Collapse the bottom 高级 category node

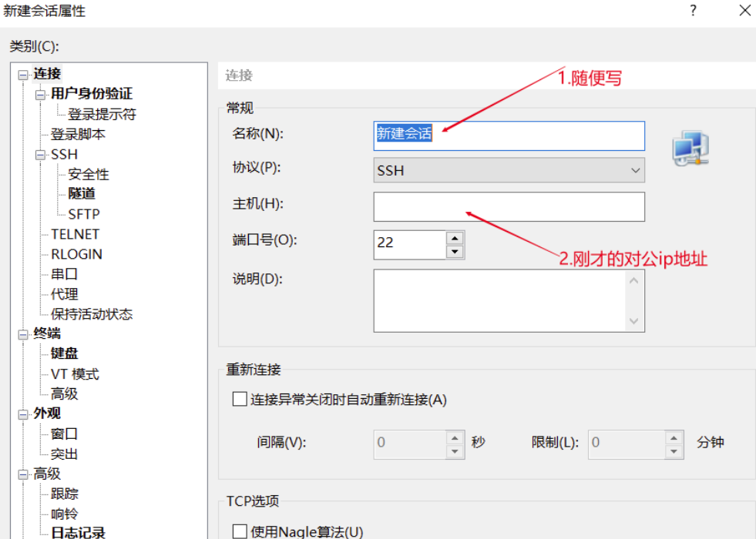tap(22, 474)
